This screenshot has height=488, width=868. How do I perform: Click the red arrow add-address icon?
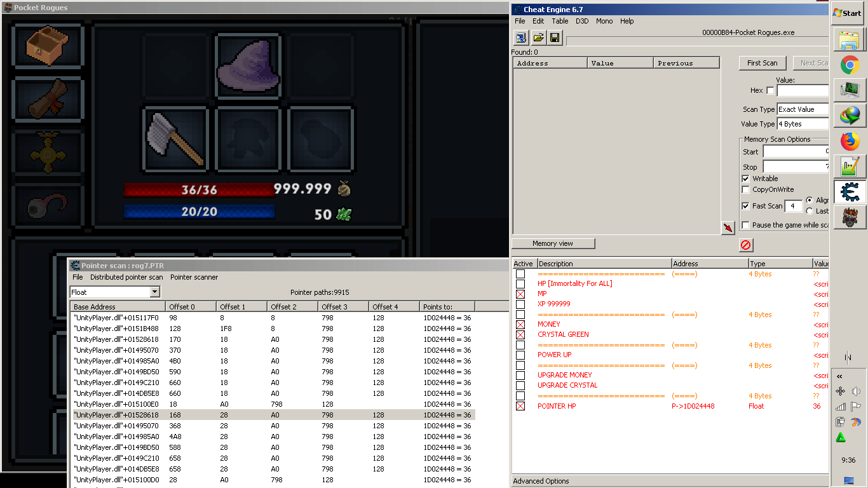[728, 227]
